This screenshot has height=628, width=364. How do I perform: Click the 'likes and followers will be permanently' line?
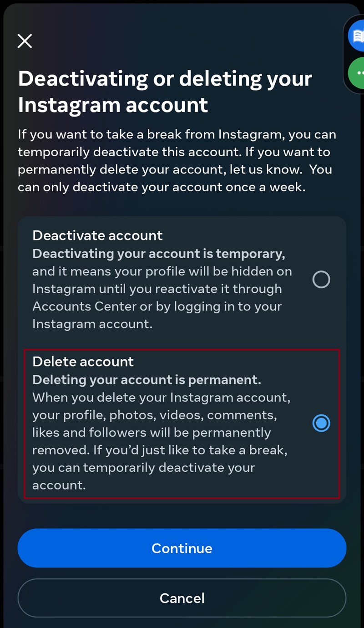[x=152, y=433]
